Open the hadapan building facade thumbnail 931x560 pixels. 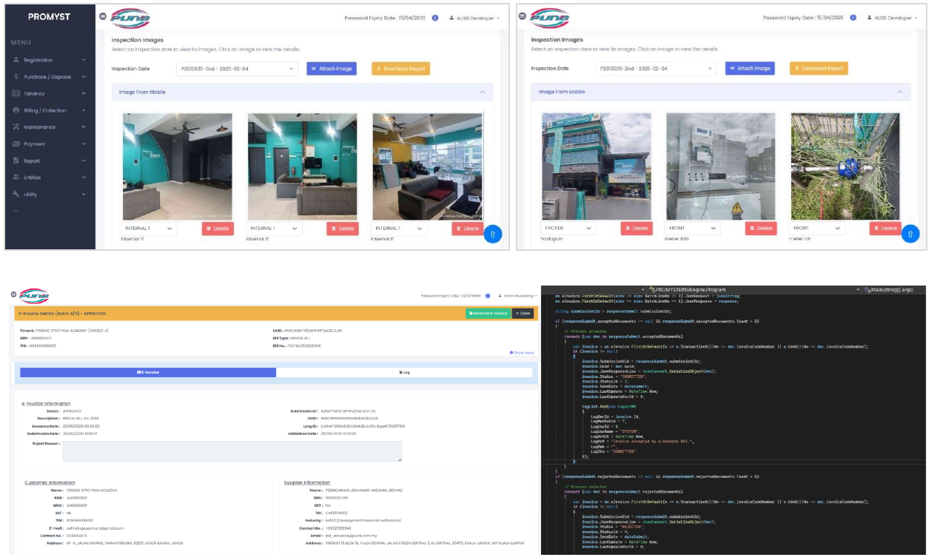click(x=596, y=166)
